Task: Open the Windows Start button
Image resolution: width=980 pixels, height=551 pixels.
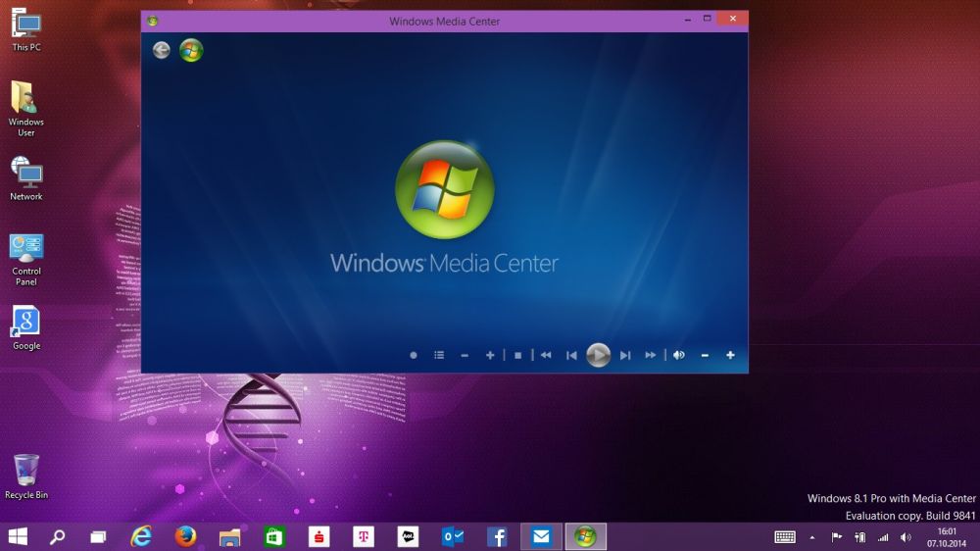Action: click(x=18, y=536)
